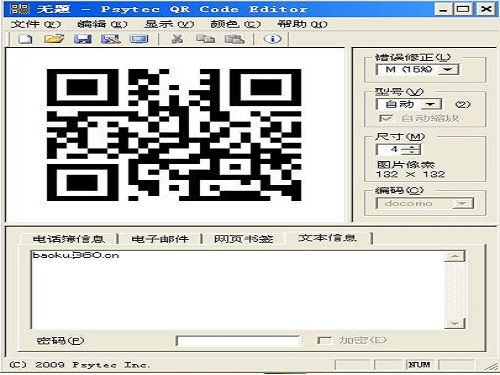Open the 编码 docomo dropdown
This screenshot has width=500, height=375.
coord(463,203)
